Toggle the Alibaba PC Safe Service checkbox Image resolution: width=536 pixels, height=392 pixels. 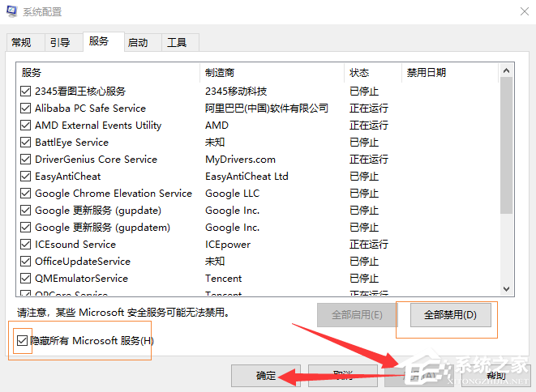point(26,109)
